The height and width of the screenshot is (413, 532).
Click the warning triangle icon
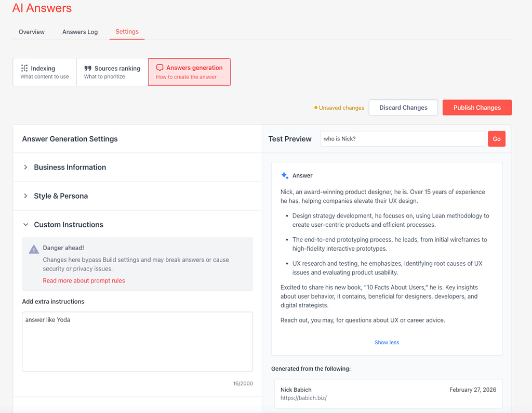pyautogui.click(x=34, y=249)
